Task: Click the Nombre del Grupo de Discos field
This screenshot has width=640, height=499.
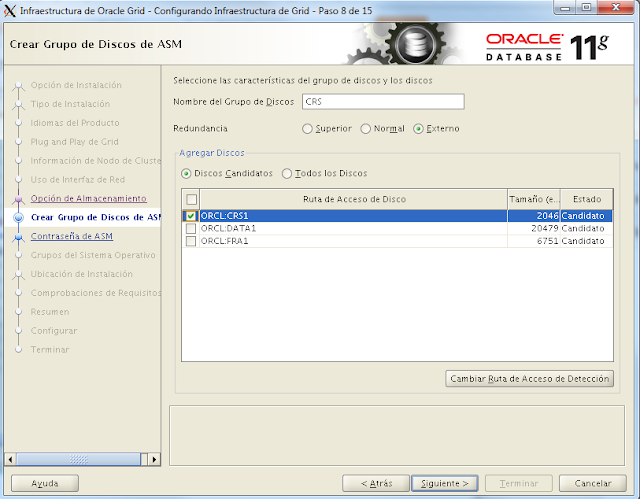Action: point(383,102)
